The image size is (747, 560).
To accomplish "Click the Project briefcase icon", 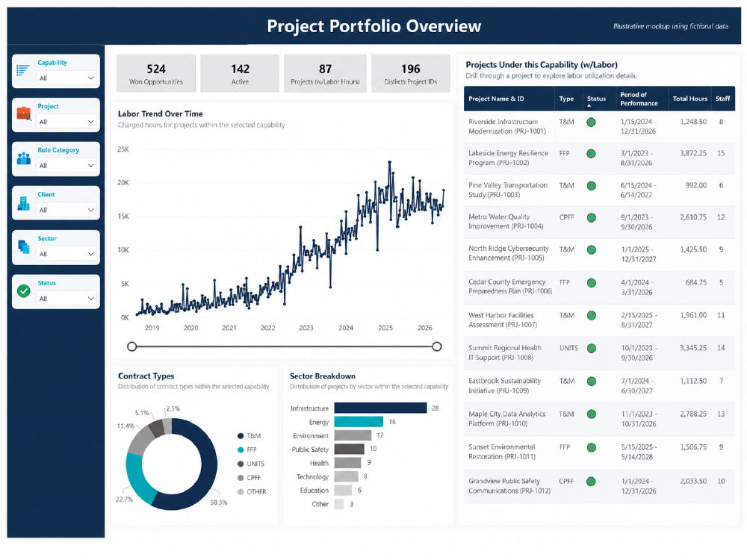I will [x=23, y=113].
